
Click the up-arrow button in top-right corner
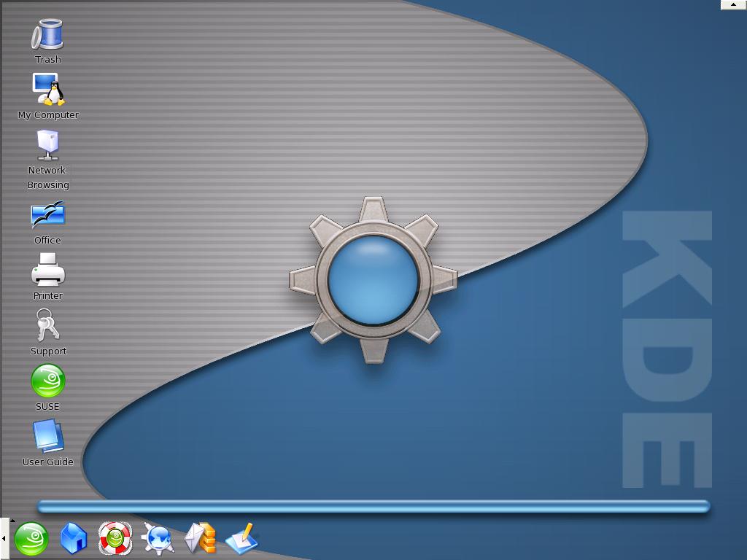[x=733, y=4]
